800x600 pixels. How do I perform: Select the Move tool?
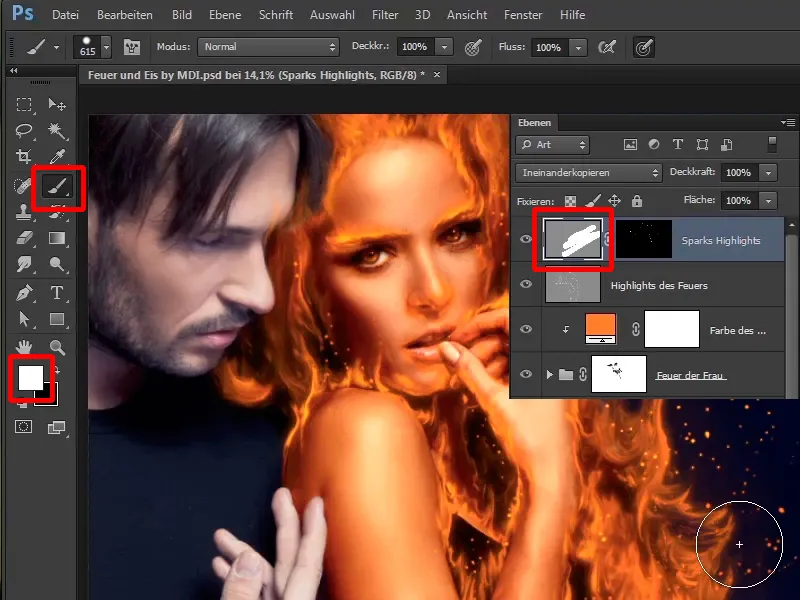(x=57, y=104)
